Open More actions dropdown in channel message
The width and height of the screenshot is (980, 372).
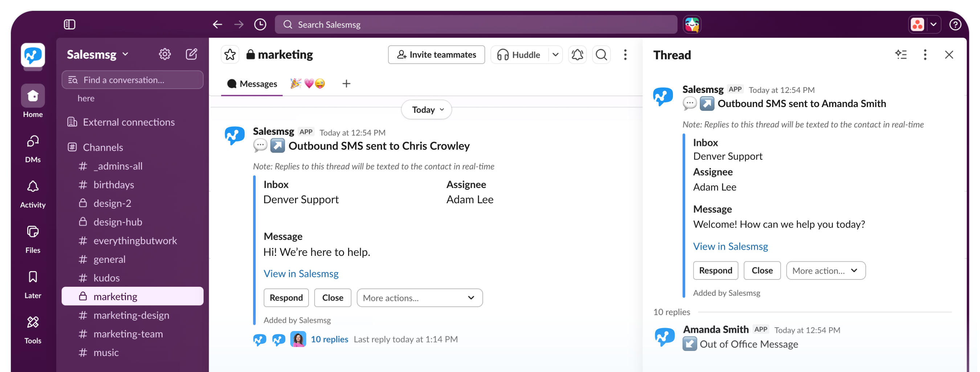click(x=420, y=298)
